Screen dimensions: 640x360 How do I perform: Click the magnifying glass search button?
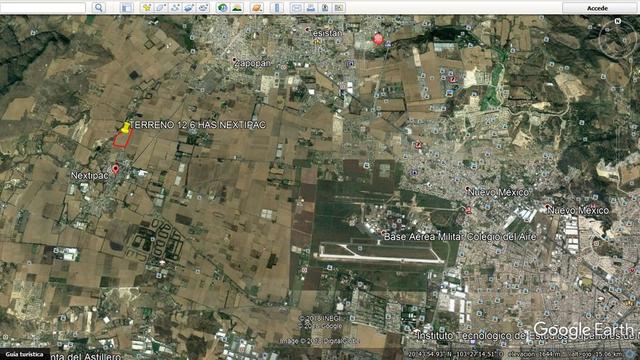[98, 7]
